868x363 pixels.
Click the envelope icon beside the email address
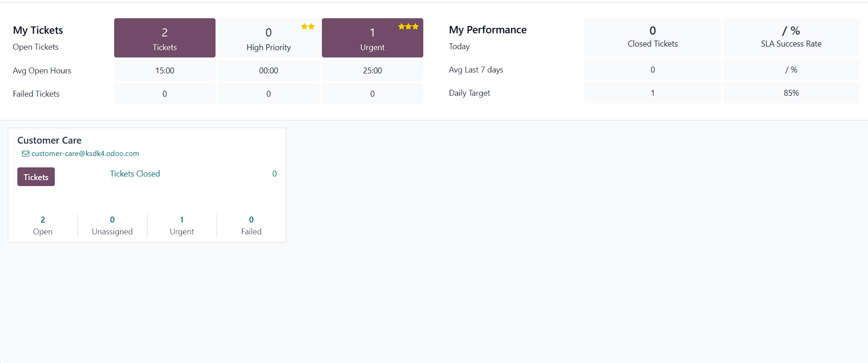26,154
